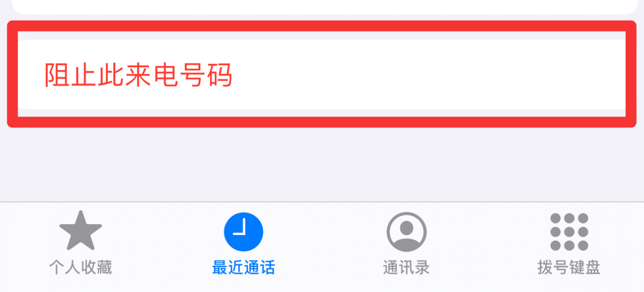644x292 pixels.
Task: Show the dial pad via dots icon
Action: point(569,231)
